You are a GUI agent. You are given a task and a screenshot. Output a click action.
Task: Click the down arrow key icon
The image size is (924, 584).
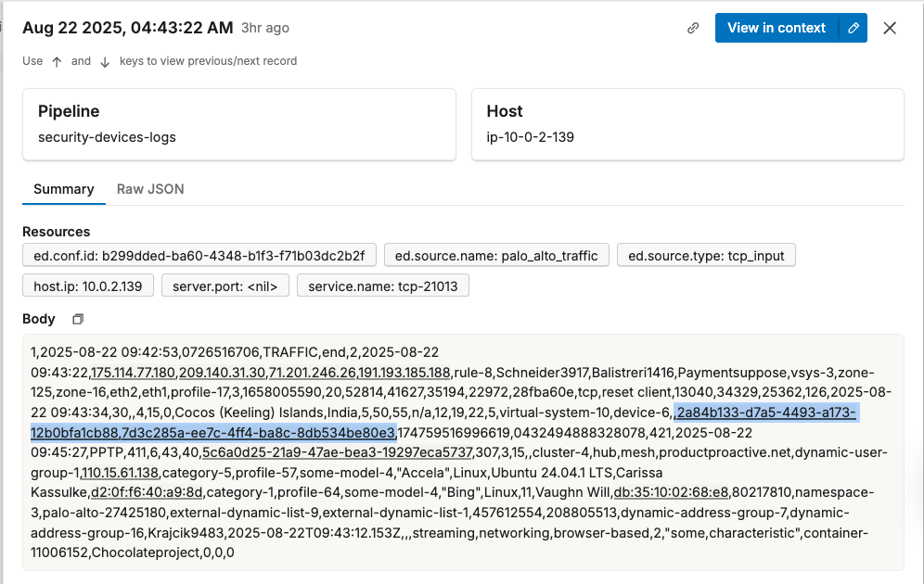tap(105, 61)
